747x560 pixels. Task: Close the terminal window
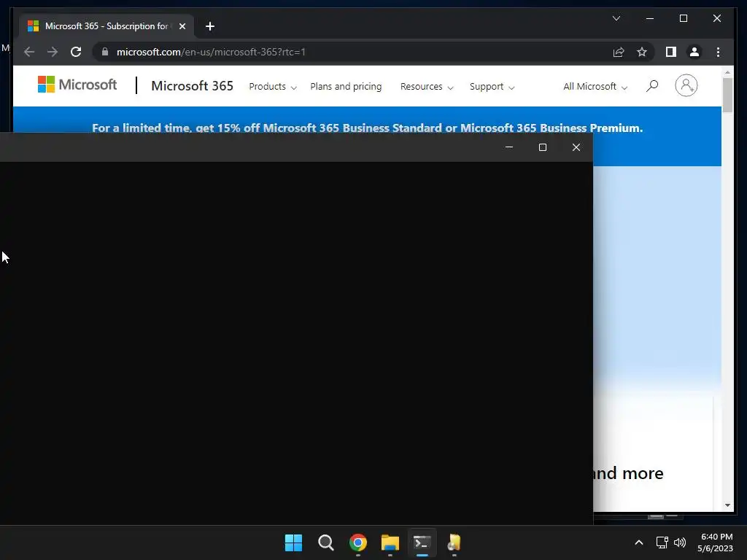point(576,147)
